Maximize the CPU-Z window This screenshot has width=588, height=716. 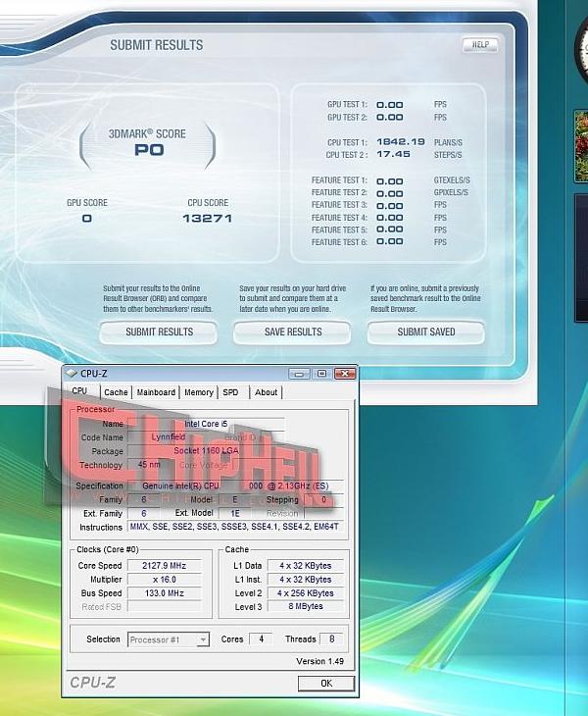[322, 374]
